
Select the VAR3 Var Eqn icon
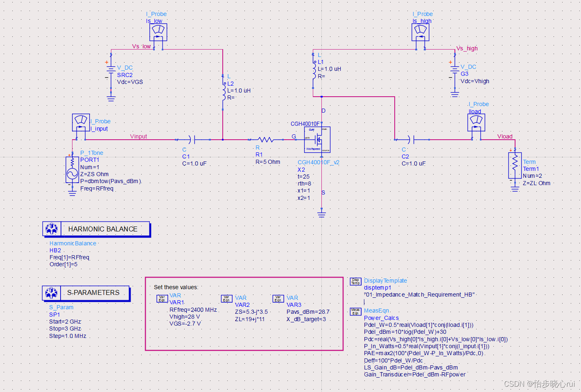(278, 299)
